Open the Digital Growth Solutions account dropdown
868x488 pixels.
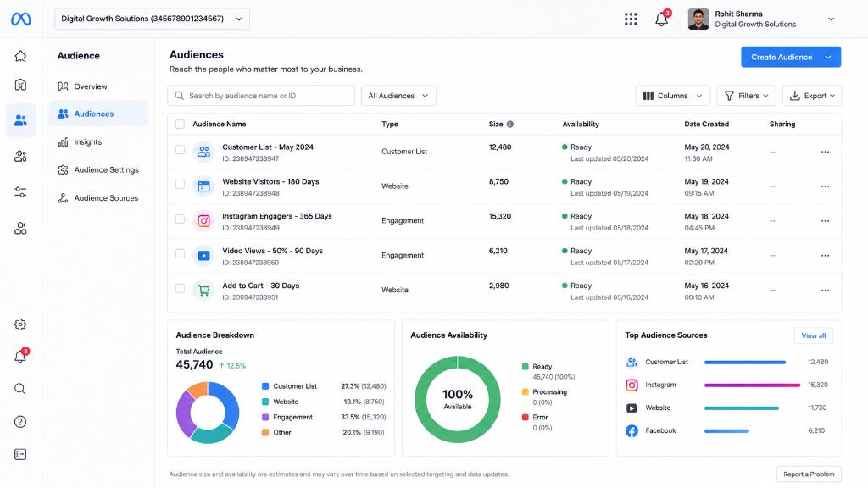pyautogui.click(x=153, y=19)
